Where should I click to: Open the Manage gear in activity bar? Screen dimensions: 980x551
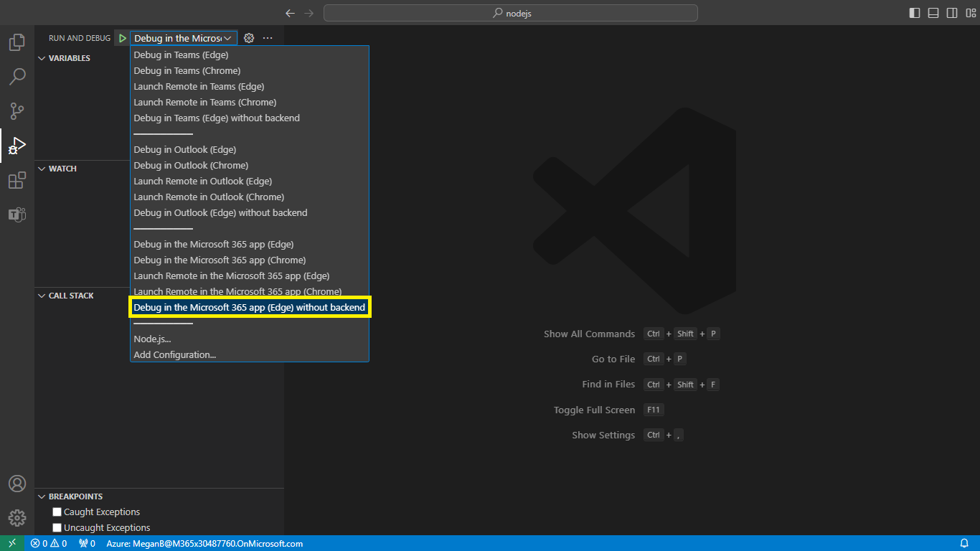tap(17, 518)
